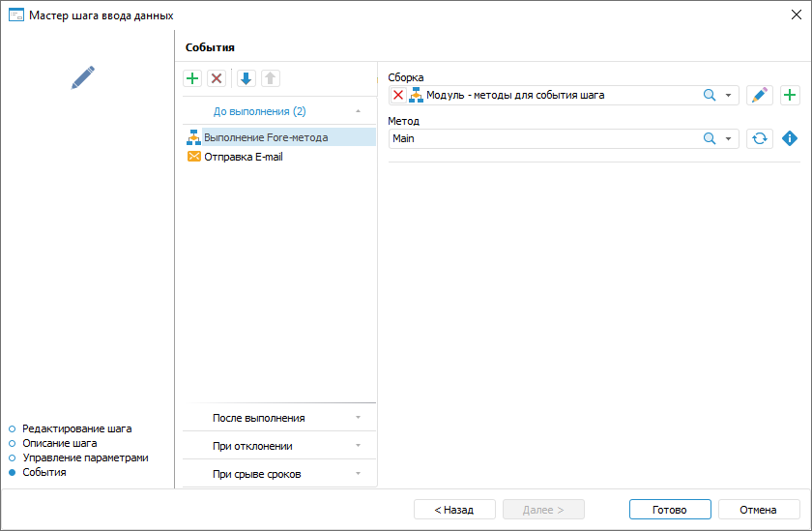812x531 pixels.
Task: Click the Готово button
Action: 669,510
